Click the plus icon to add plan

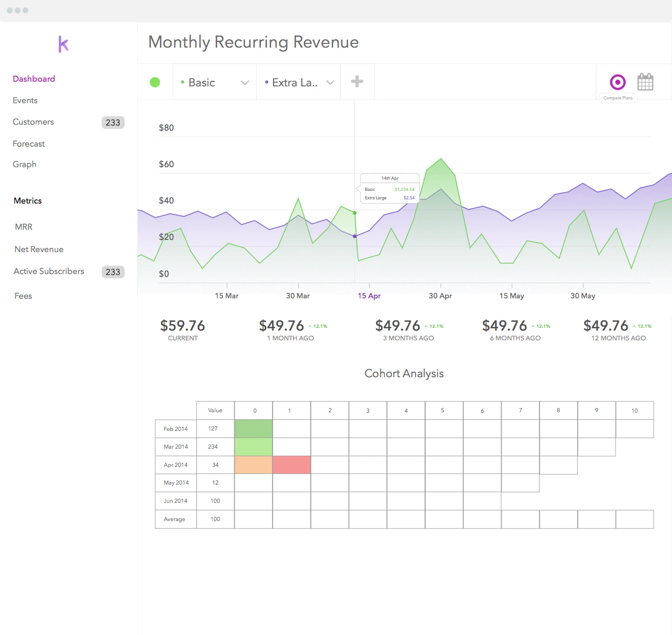point(357,82)
